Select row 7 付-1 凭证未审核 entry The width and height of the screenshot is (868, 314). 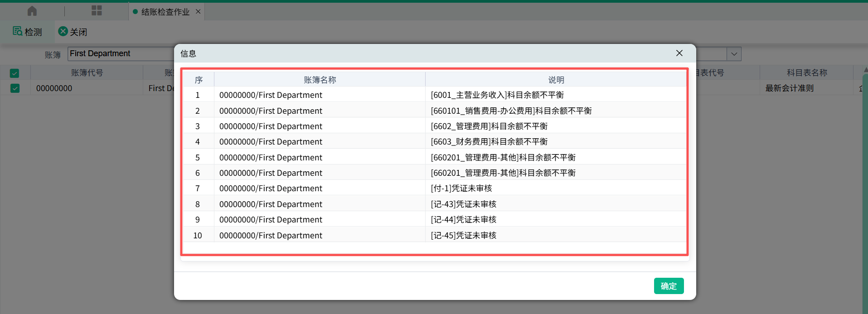coord(461,188)
